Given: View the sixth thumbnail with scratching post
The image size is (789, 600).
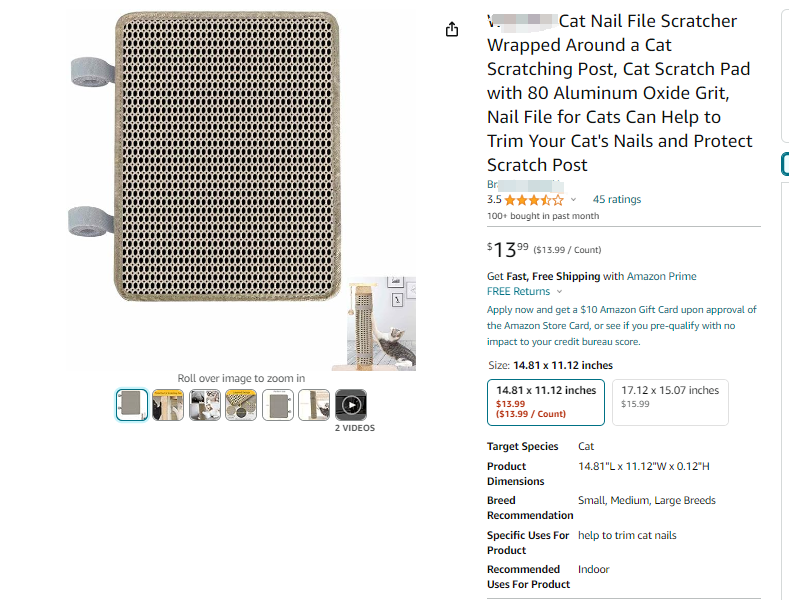Looking at the screenshot, I should click(314, 405).
